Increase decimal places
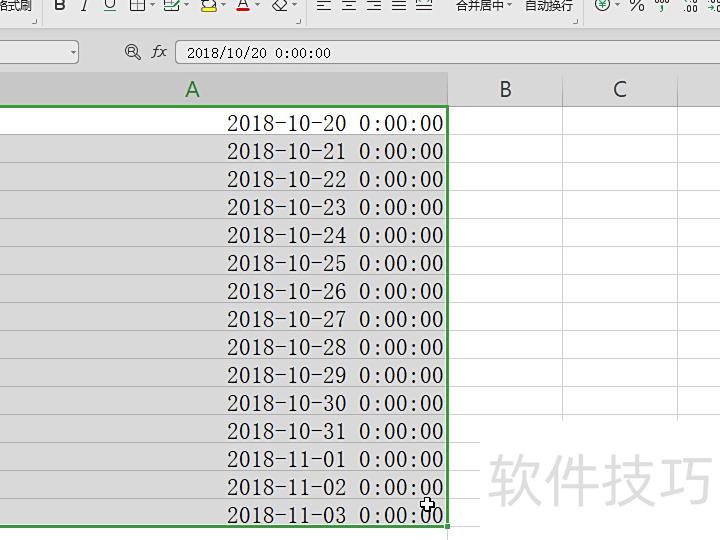Image resolution: width=720 pixels, height=540 pixels. click(691, 6)
